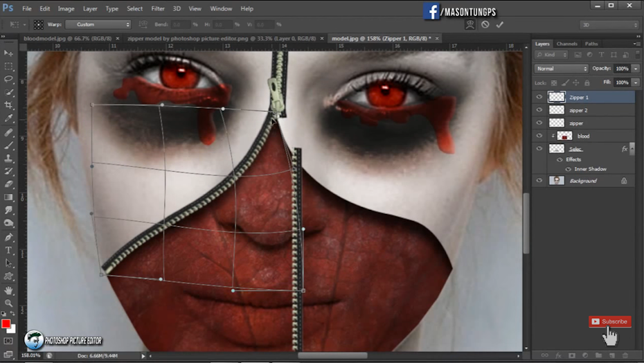Cancel the transform in options bar
644x363 pixels.
485,24
